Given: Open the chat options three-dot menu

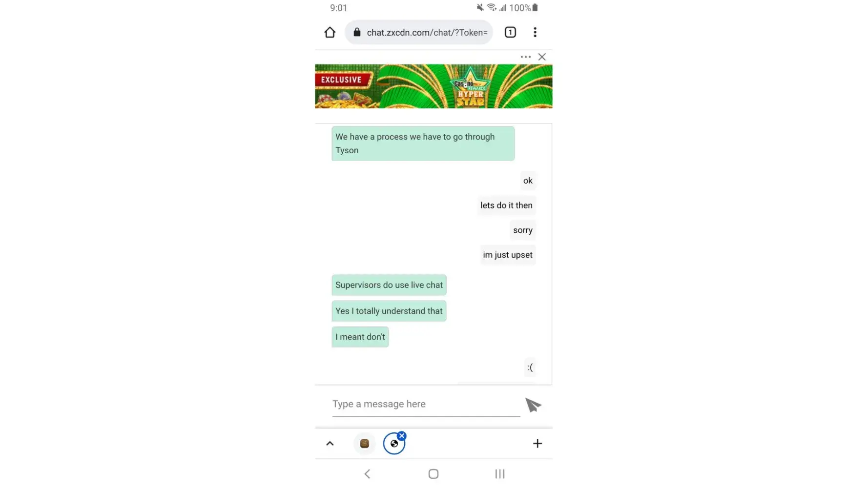Looking at the screenshot, I should [x=526, y=57].
